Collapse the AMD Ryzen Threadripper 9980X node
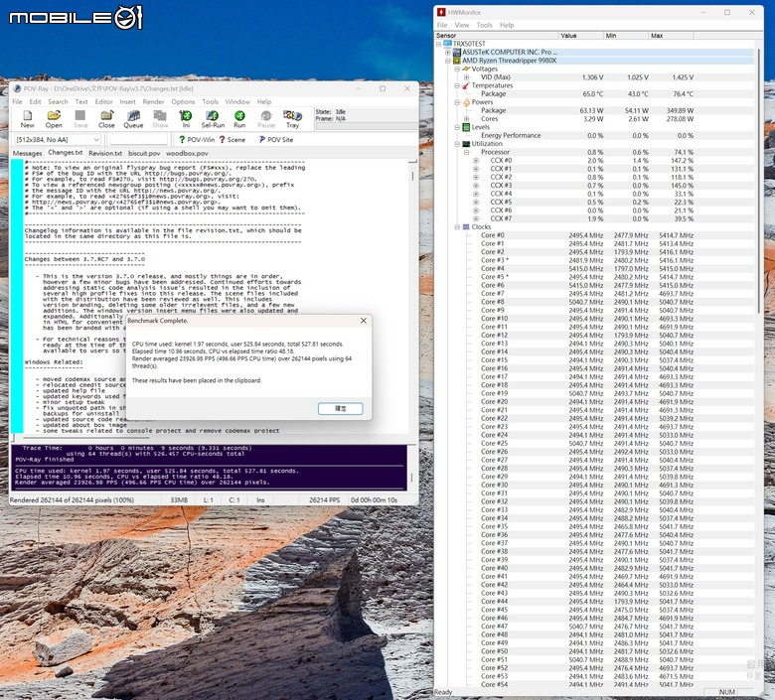 click(x=448, y=61)
